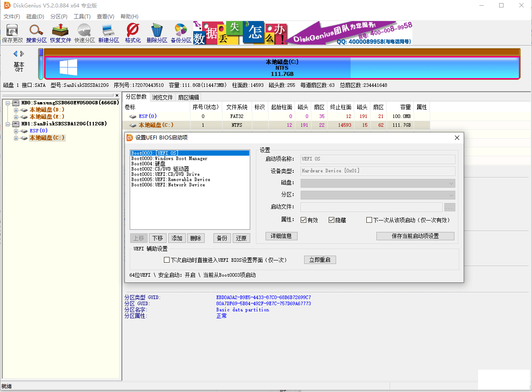Select HD1:SanDiskSDSSDA120G in tree
Screen dimensions: 532x392
click(x=64, y=124)
